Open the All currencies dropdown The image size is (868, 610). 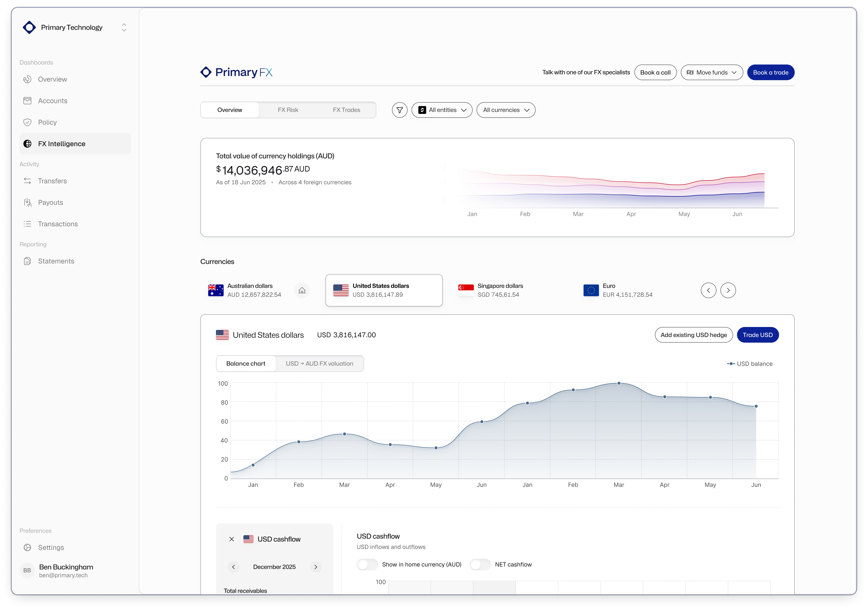(x=506, y=110)
